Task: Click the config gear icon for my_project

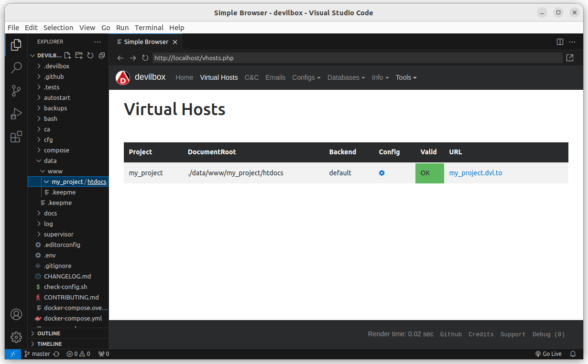Action: coord(381,173)
